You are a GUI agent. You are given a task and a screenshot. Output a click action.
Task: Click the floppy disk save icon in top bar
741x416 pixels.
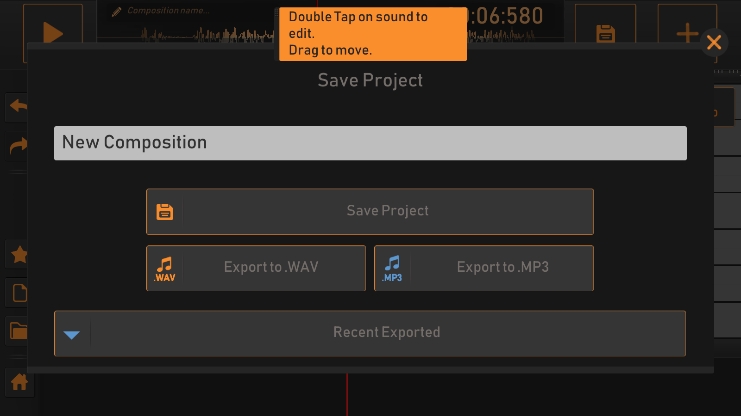pos(605,33)
